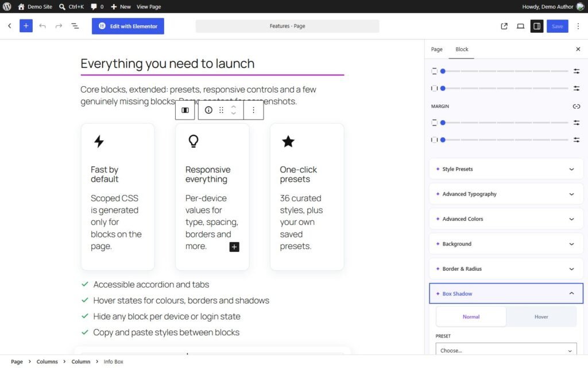The image size is (588, 368).
Task: Select the parent Column block icon
Action: (x=185, y=110)
